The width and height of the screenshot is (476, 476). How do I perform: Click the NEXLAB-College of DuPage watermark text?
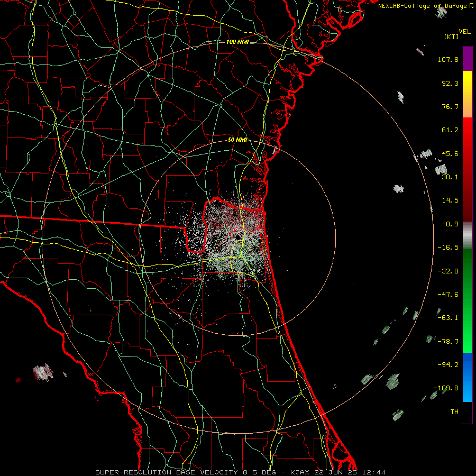[425, 6]
